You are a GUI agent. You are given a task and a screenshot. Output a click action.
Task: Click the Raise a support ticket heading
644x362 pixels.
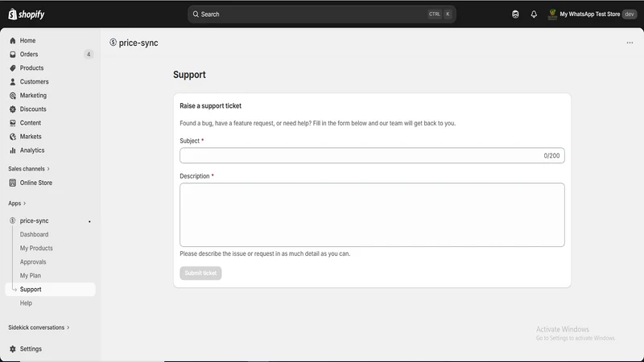[x=210, y=106]
